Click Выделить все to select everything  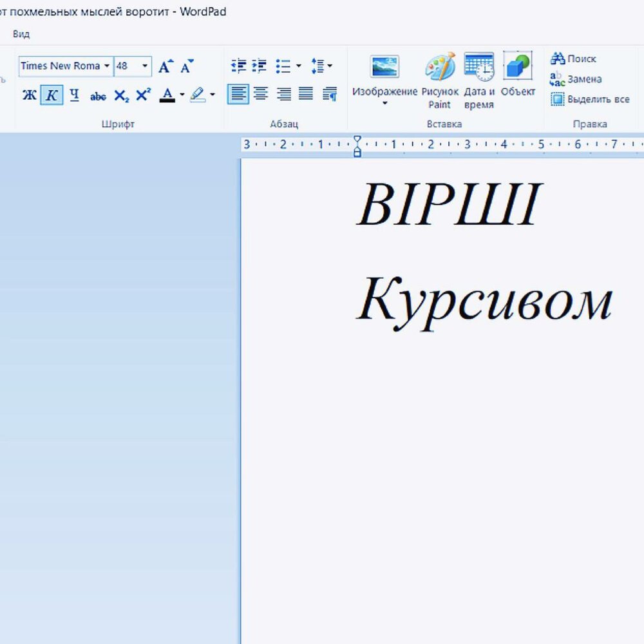[590, 99]
